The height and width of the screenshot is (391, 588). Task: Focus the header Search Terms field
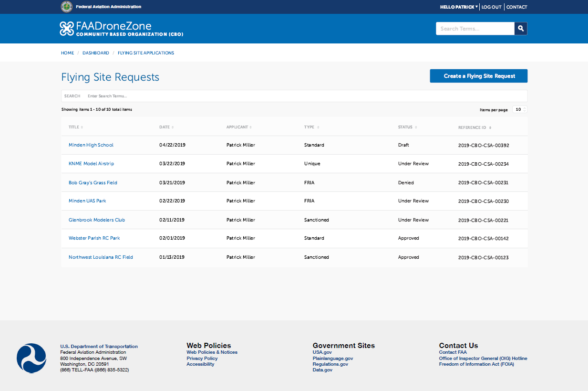pos(475,29)
